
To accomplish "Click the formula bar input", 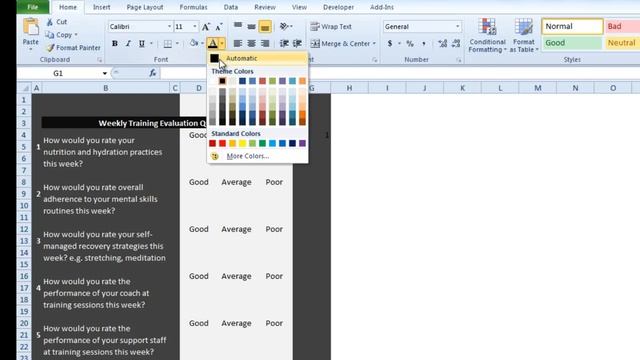I will [x=400, y=73].
